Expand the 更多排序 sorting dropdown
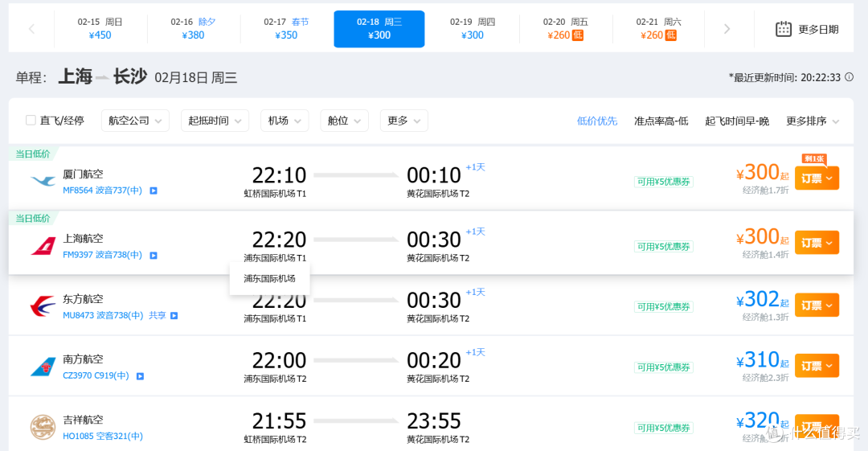 tap(813, 121)
